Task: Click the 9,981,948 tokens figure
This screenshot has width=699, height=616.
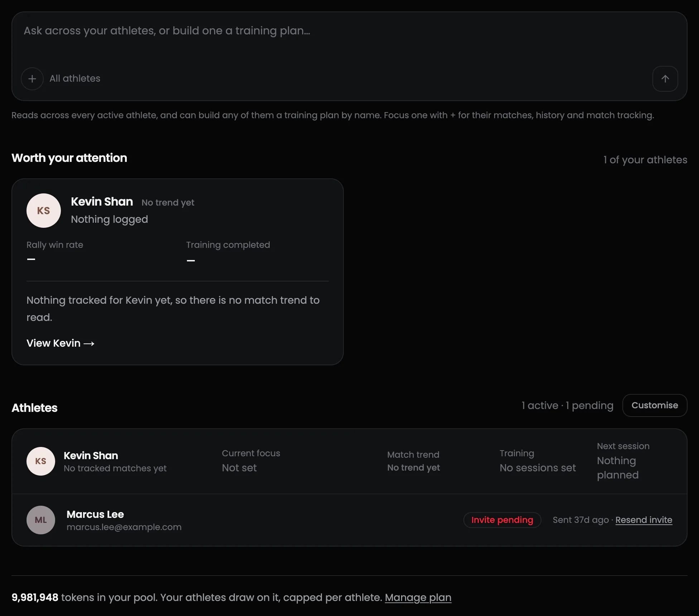Action: (35, 597)
